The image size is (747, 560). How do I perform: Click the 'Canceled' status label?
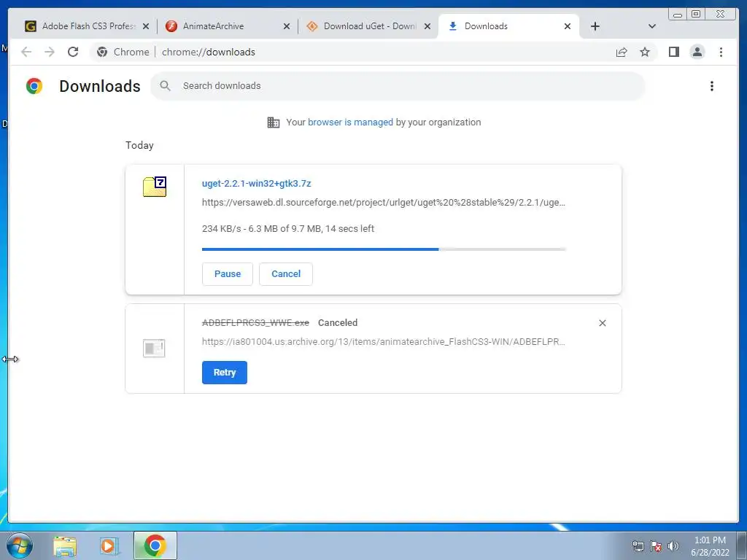pyautogui.click(x=338, y=323)
